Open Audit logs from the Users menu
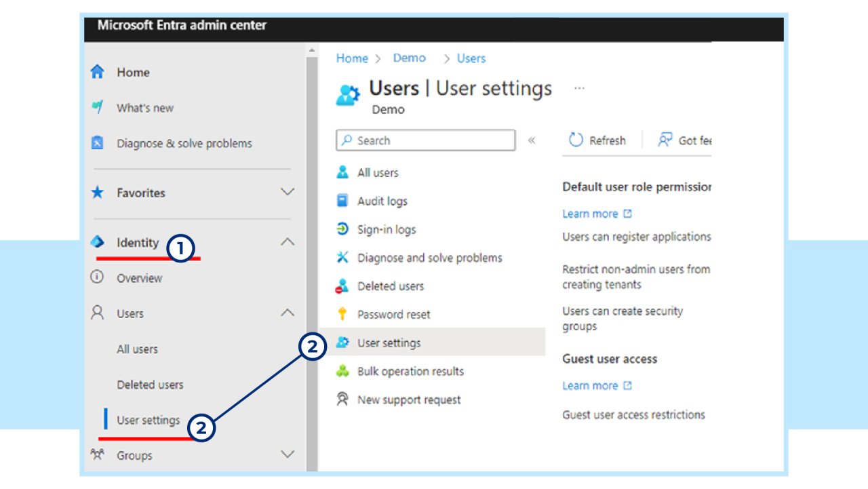The height and width of the screenshot is (489, 868). (x=382, y=201)
